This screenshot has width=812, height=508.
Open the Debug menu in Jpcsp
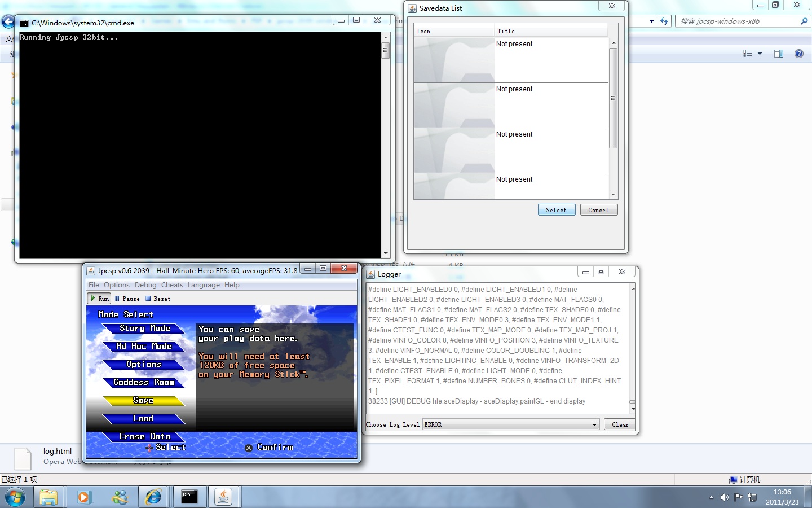pyautogui.click(x=145, y=285)
